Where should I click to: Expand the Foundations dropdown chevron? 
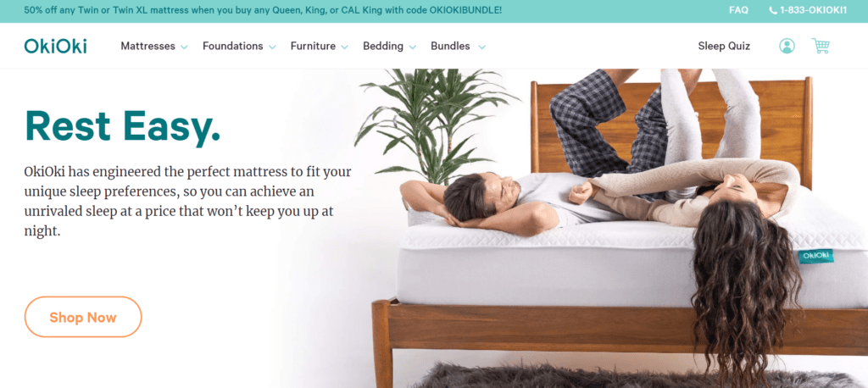272,47
